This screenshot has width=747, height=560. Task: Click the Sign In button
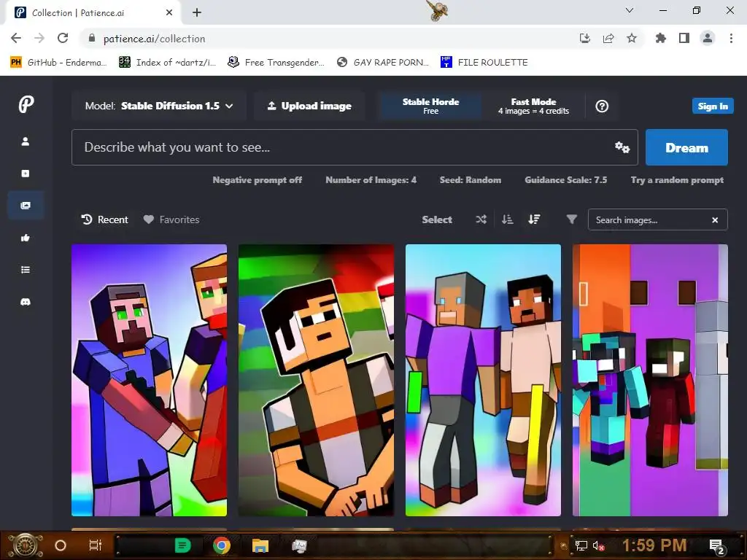tap(713, 106)
